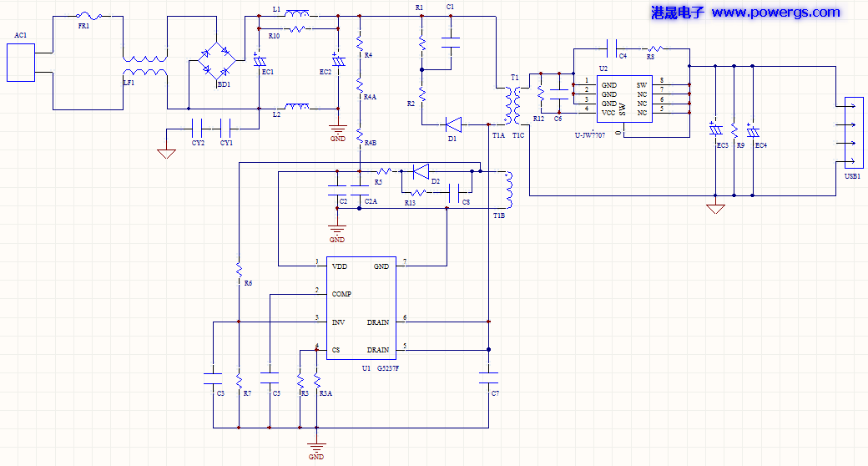This screenshot has width=868, height=466.
Task: Select the AC1 input connector
Action: [x=21, y=63]
